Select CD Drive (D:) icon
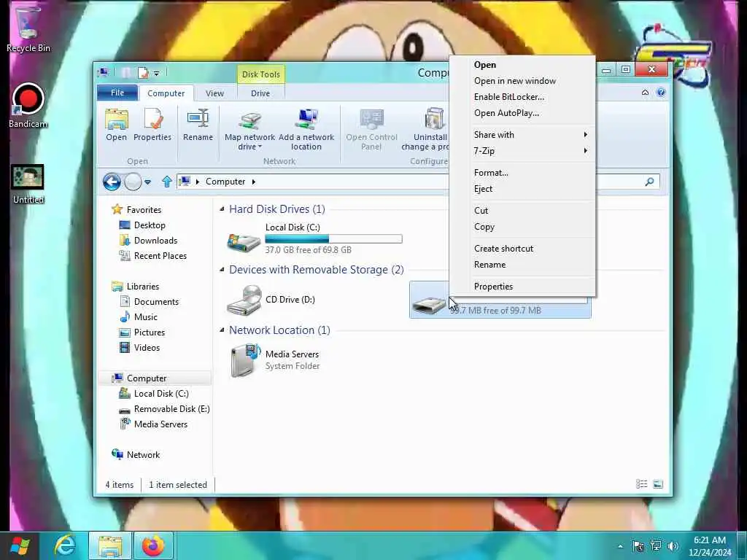Screen dimensions: 747x560 coord(244,300)
